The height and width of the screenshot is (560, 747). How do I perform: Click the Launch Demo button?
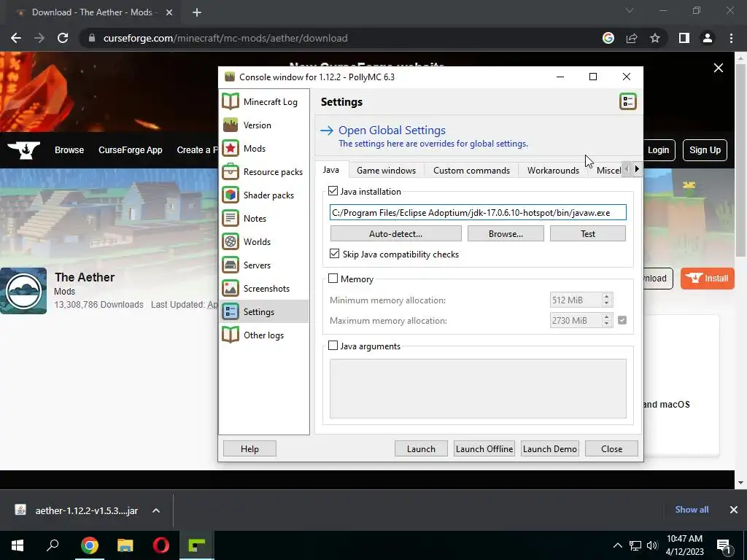pyautogui.click(x=550, y=448)
